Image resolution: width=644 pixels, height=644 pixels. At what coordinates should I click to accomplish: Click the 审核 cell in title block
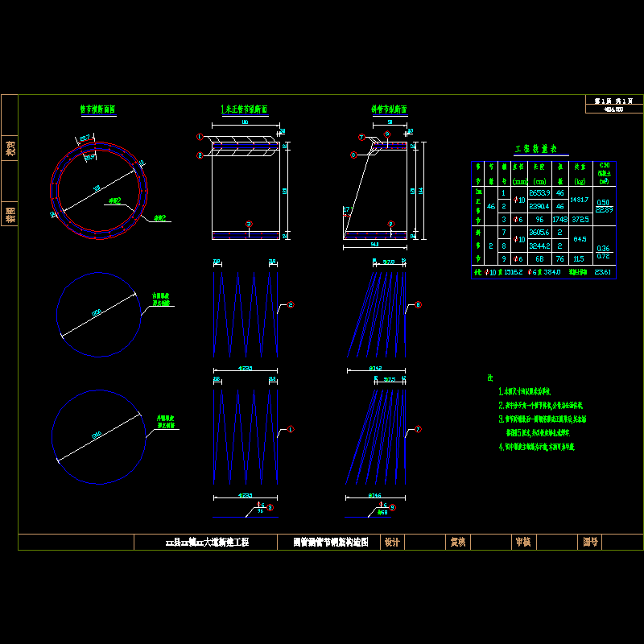(x=523, y=542)
